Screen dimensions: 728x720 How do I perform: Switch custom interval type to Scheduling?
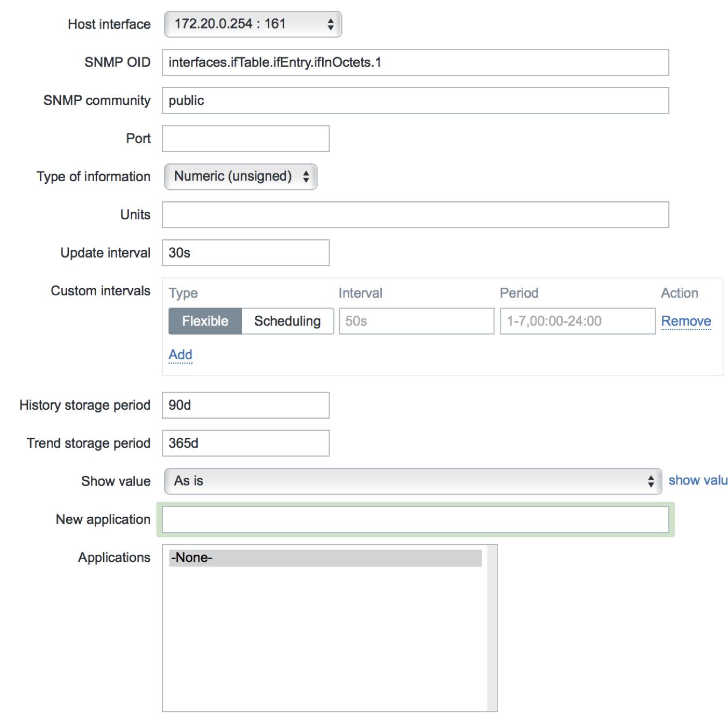287,321
